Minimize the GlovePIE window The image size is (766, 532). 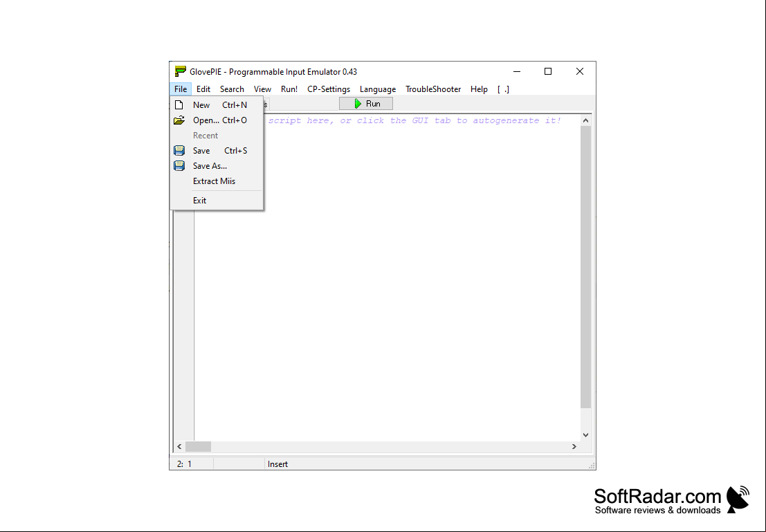click(517, 71)
